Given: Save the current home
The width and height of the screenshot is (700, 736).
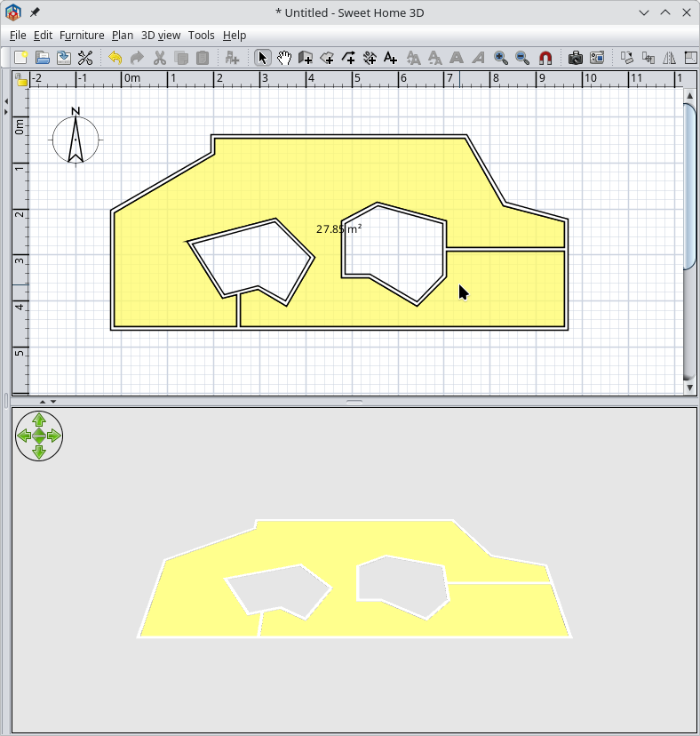Looking at the screenshot, I should 64,58.
